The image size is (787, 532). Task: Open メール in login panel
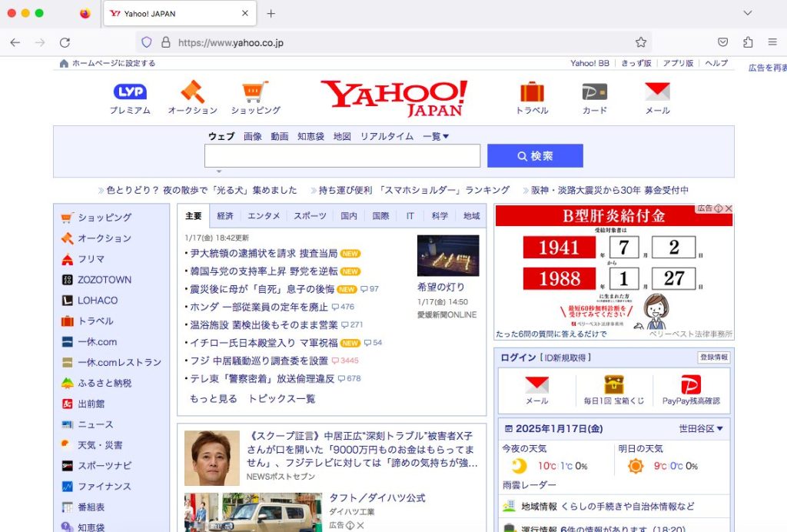click(536, 391)
